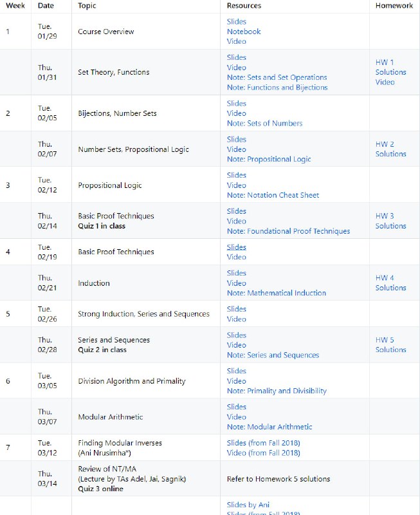Open the HW 1 homework link
The image size is (420, 515).
[x=385, y=62]
